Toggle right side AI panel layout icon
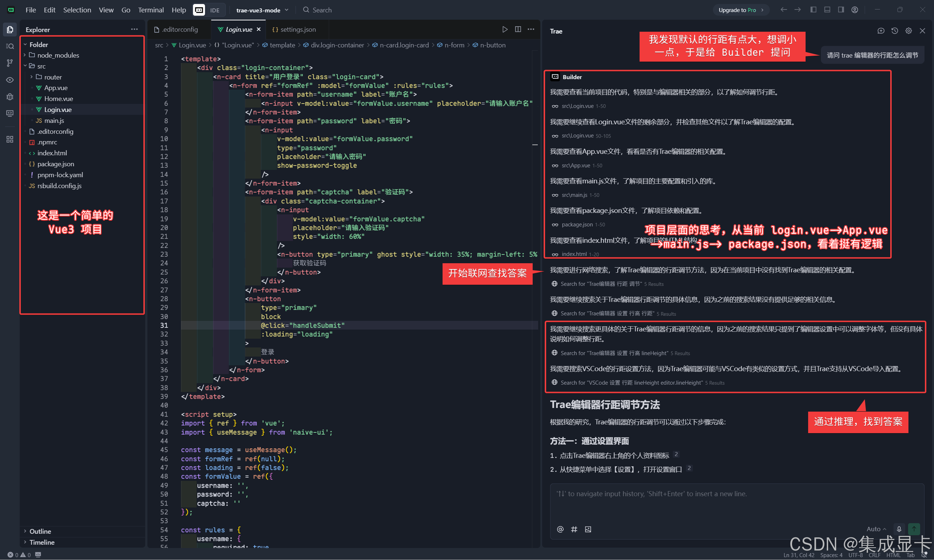This screenshot has width=934, height=560. point(841,10)
